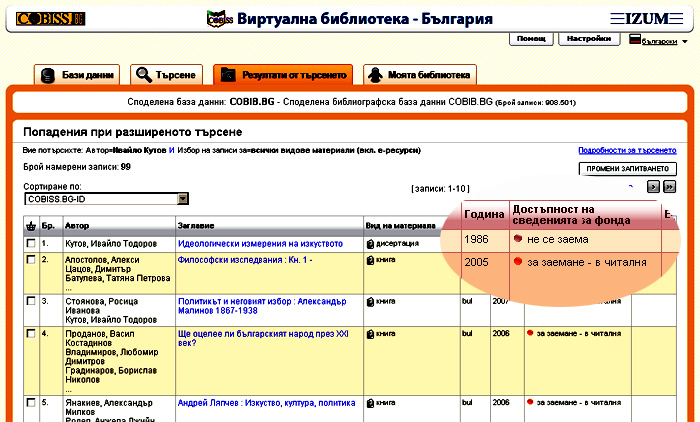Click the книга icon in record 2
The height and width of the screenshot is (422, 700).
[370, 260]
